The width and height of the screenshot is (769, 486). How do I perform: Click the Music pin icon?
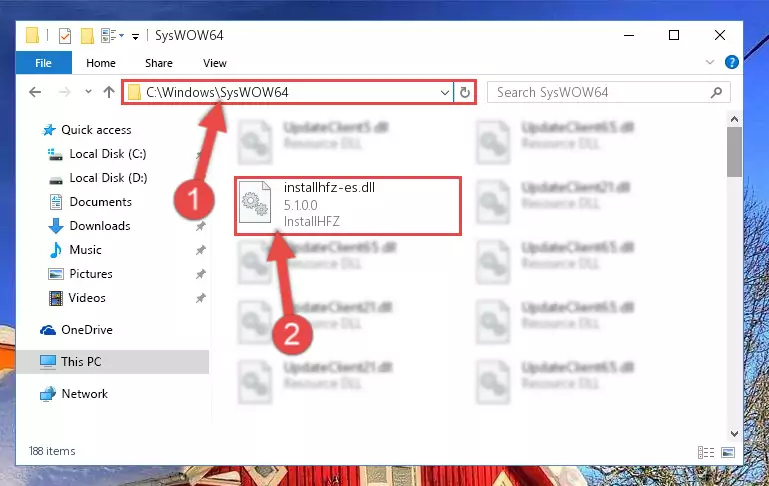[x=200, y=250]
